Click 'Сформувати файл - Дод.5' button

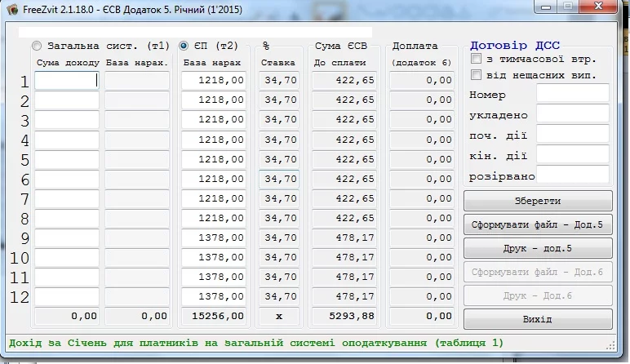tap(538, 224)
